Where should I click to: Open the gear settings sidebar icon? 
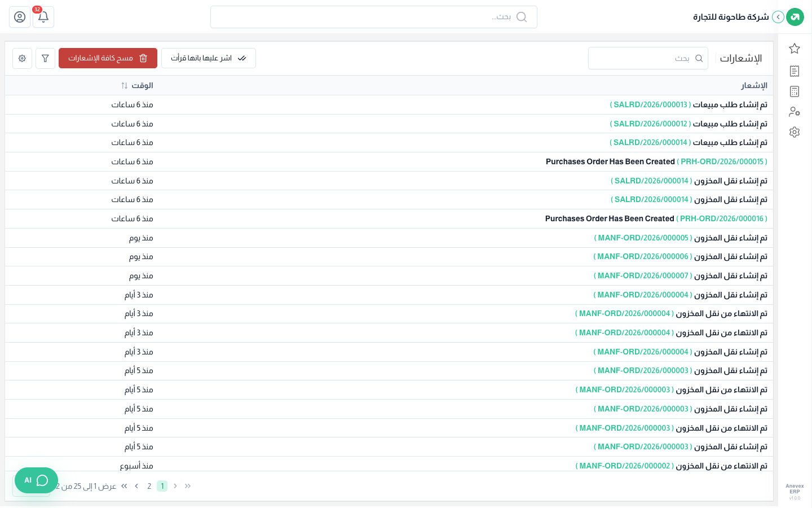795,132
